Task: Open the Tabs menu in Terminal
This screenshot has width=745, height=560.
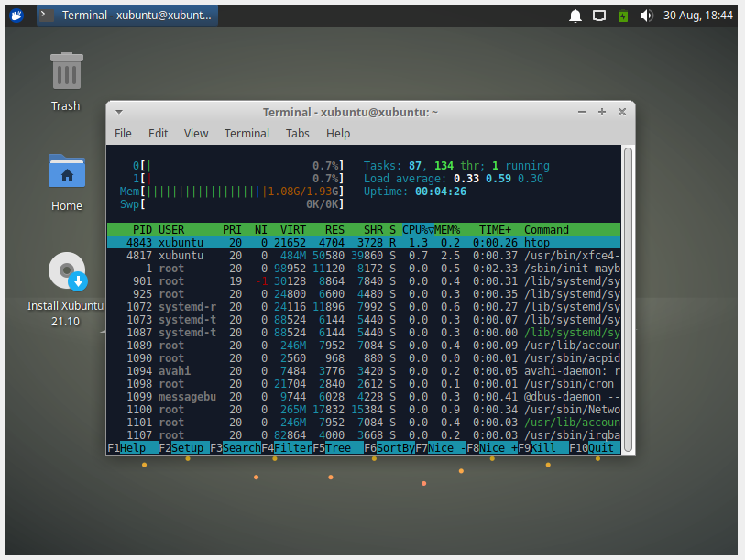Action: click(x=297, y=133)
